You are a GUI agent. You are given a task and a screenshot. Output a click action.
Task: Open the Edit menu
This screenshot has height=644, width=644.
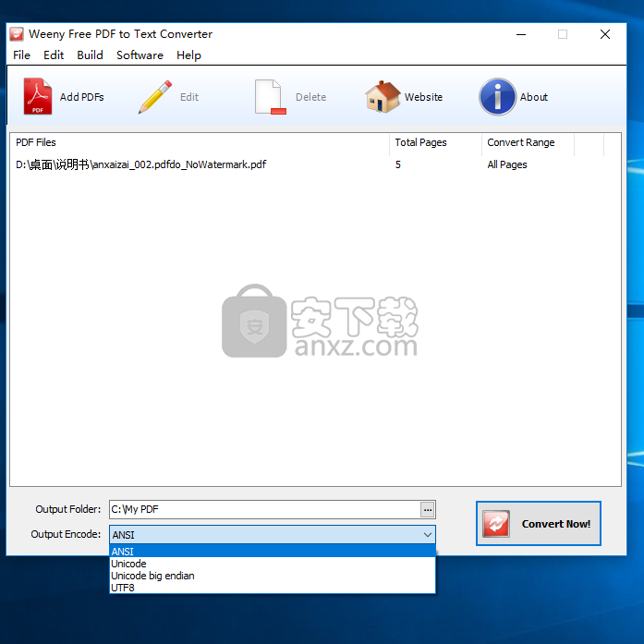(54, 55)
